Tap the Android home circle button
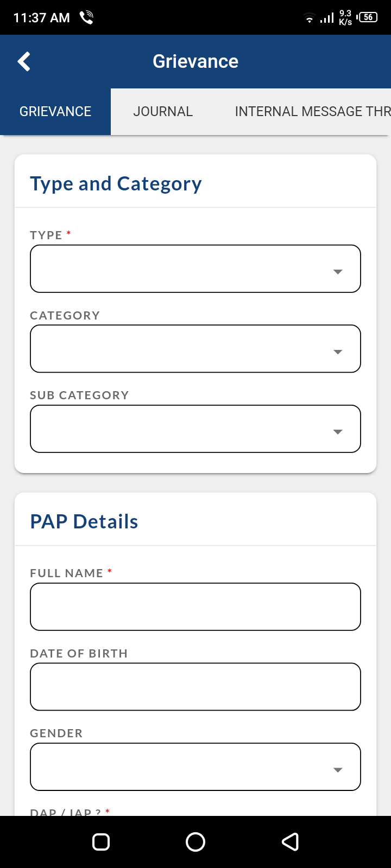 point(195,842)
